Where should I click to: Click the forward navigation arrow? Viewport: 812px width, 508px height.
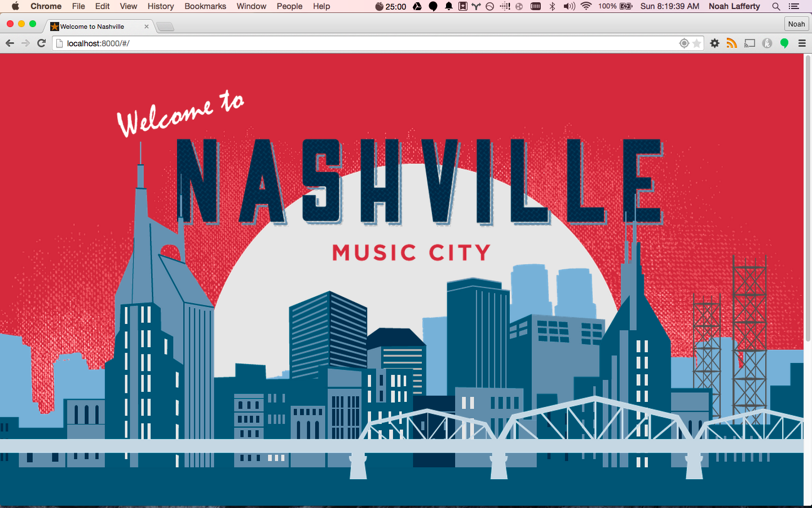click(x=25, y=43)
